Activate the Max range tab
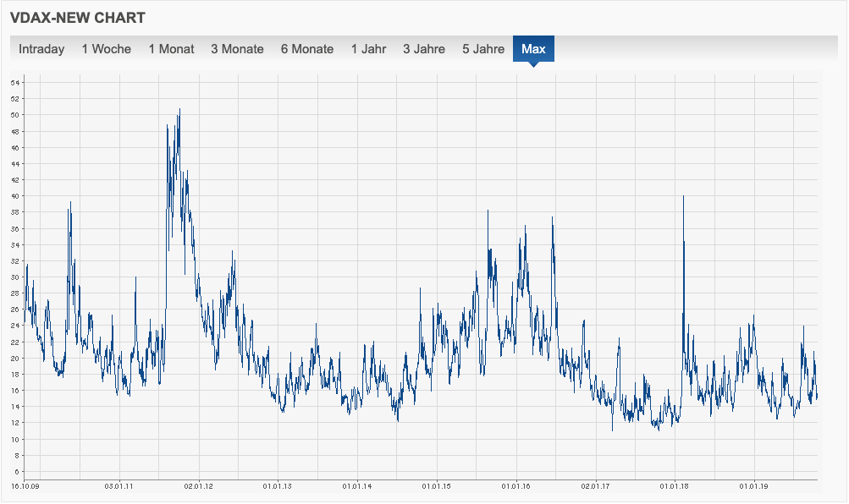 point(532,49)
